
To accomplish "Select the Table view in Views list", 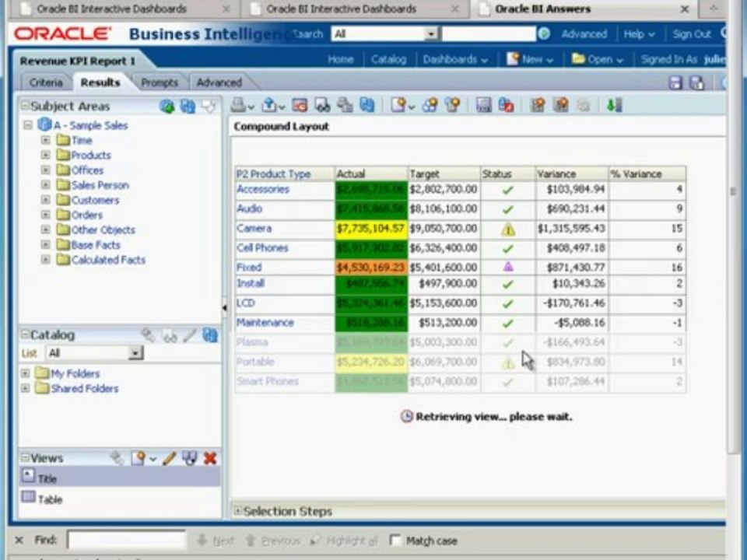I will tap(120, 499).
